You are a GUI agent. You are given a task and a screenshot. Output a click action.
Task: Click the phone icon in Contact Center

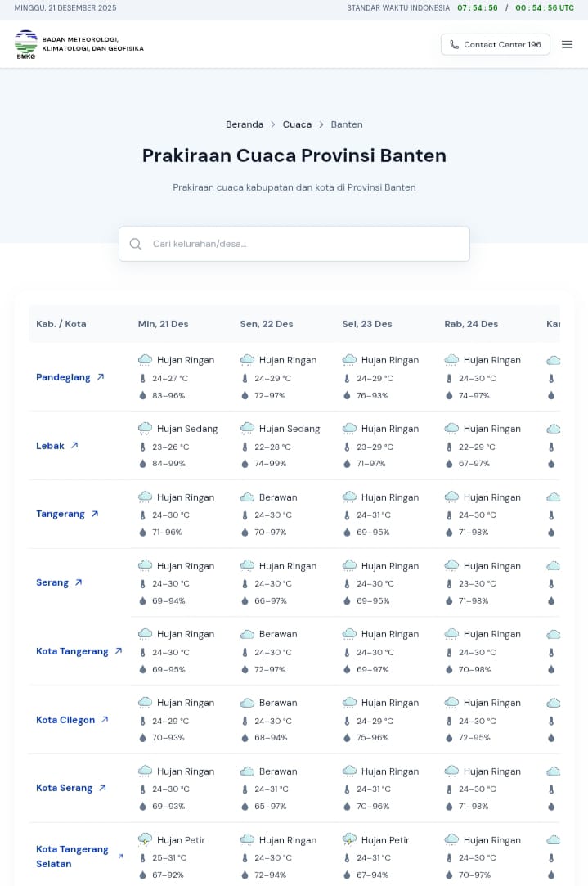[455, 44]
